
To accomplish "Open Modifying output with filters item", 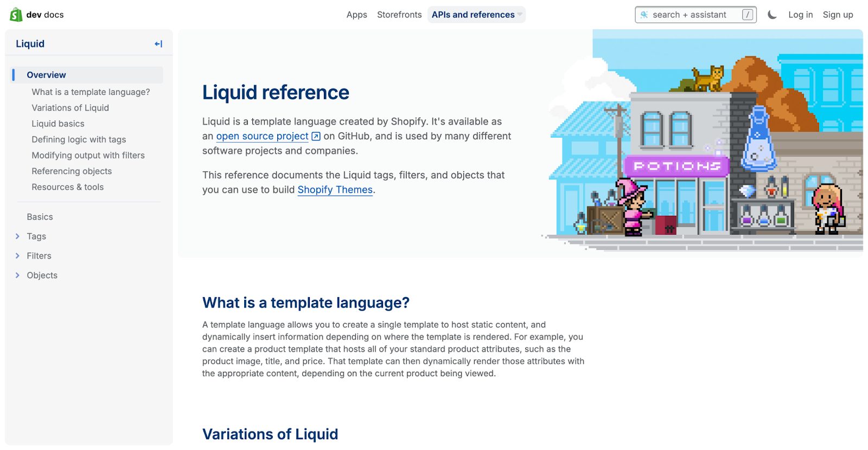I will pyautogui.click(x=88, y=155).
